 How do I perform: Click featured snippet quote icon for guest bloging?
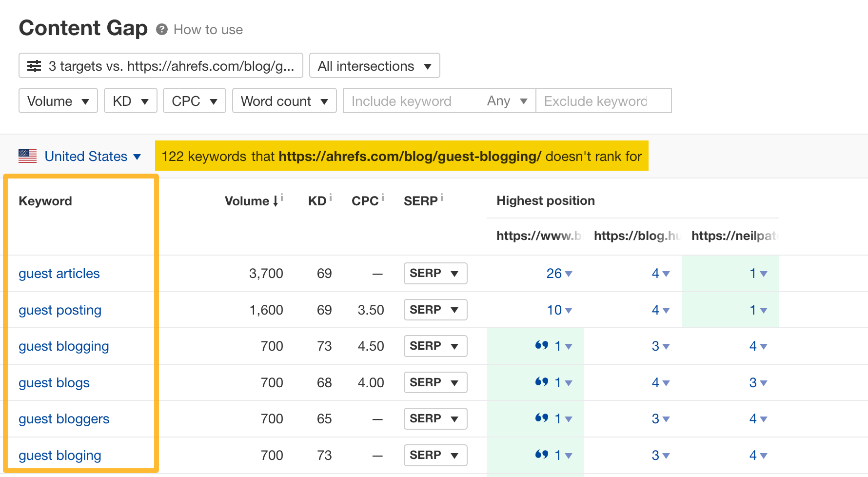(542, 454)
